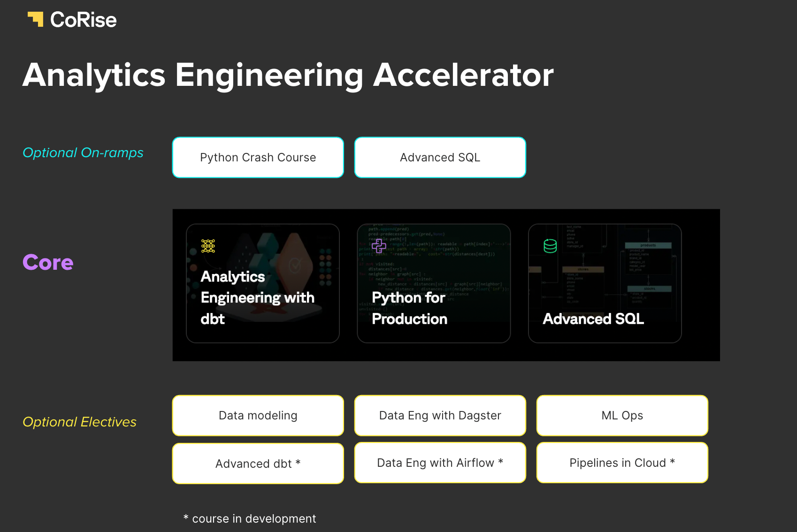Screen dimensions: 797x532
Task: Click the course in development footnote
Action: pyautogui.click(x=250, y=518)
